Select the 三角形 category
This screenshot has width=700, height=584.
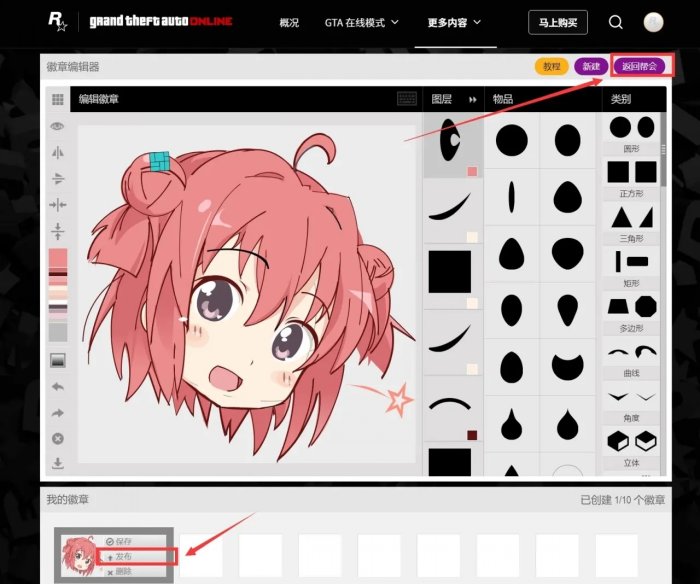click(631, 223)
